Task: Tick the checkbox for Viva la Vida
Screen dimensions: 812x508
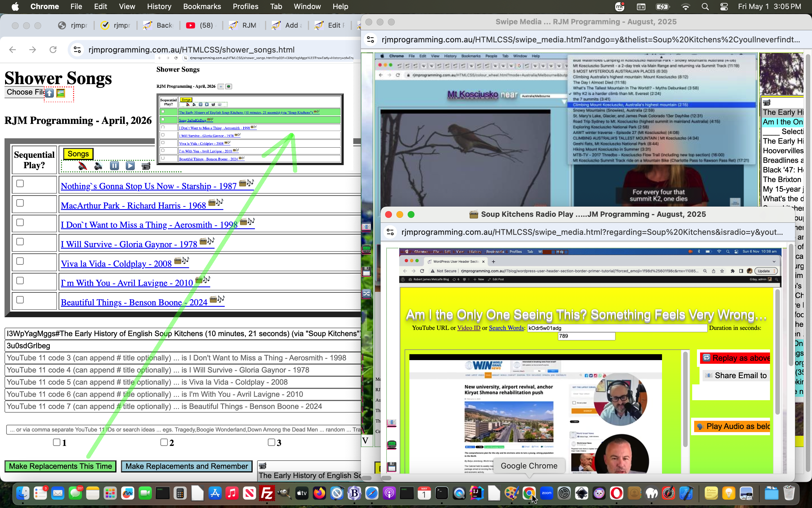Action: tap(20, 261)
